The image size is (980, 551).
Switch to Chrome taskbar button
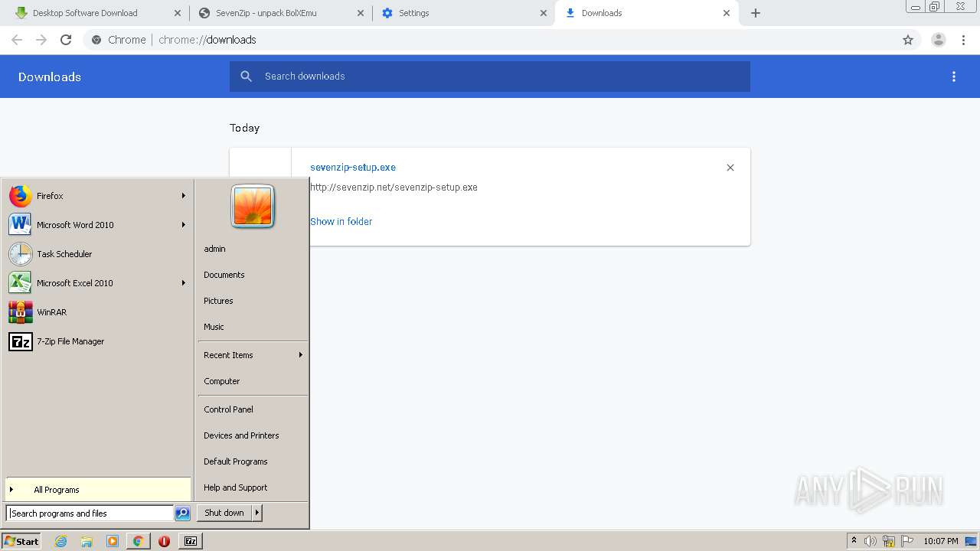click(x=138, y=541)
